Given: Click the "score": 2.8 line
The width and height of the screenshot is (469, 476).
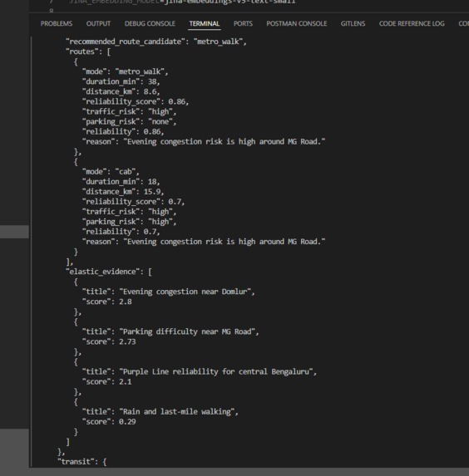Looking at the screenshot, I should coord(107,302).
